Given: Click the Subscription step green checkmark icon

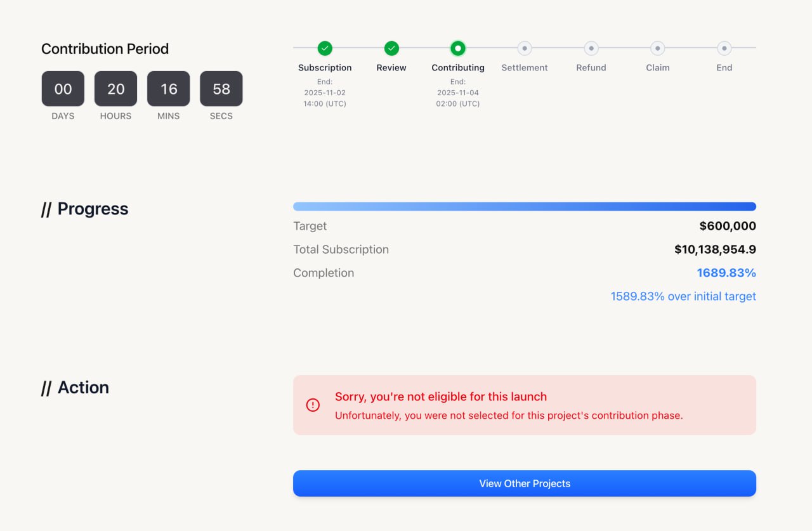Looking at the screenshot, I should click(325, 48).
